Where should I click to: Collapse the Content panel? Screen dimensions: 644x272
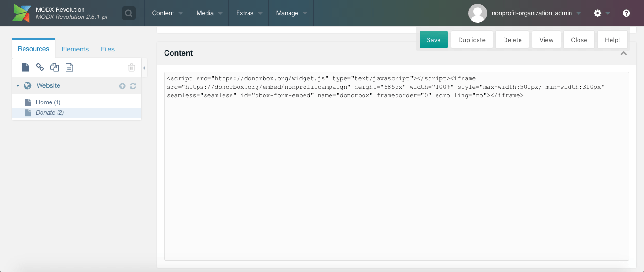[624, 54]
